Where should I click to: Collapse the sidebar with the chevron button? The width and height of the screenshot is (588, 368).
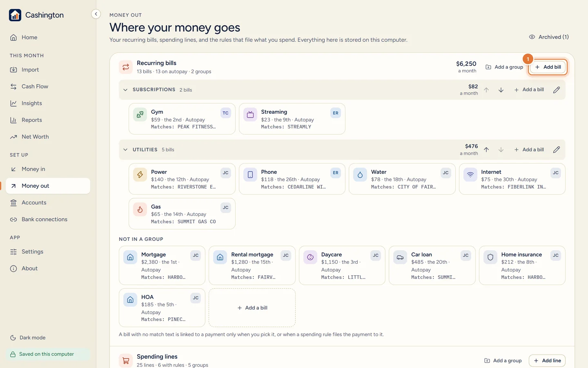tap(96, 14)
